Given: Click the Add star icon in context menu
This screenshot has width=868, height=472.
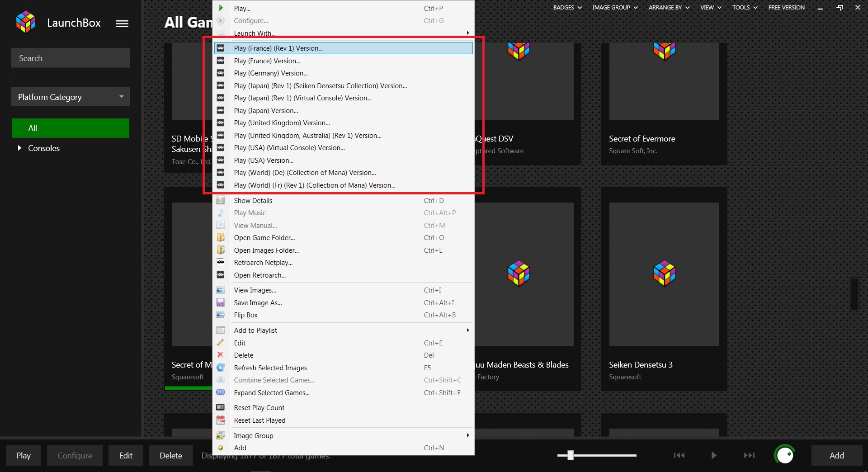Looking at the screenshot, I should pyautogui.click(x=221, y=448).
